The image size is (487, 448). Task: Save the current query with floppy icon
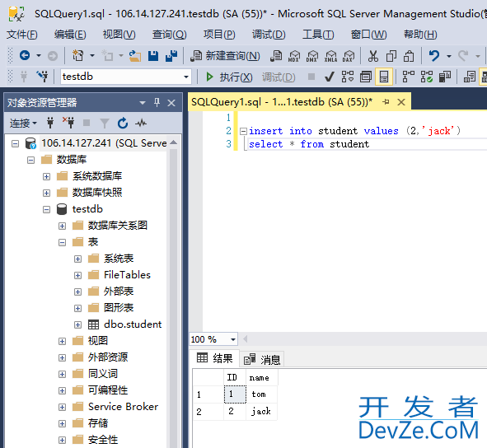pyautogui.click(x=153, y=56)
